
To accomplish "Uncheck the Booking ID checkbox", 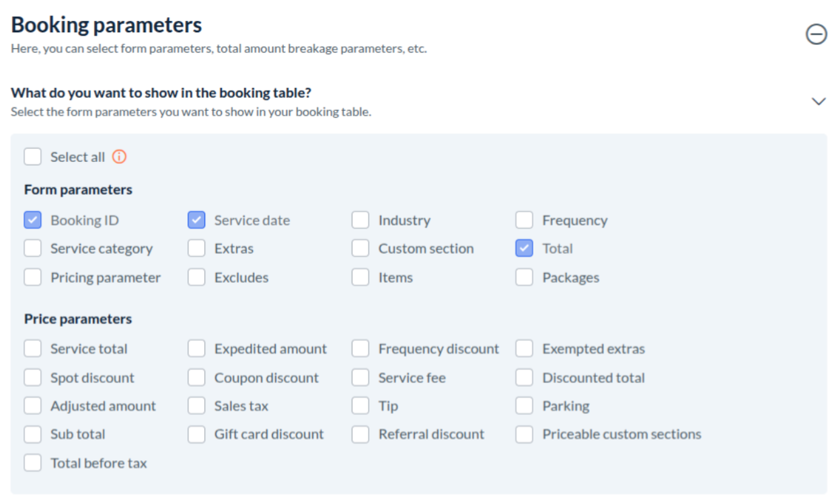I will point(33,220).
